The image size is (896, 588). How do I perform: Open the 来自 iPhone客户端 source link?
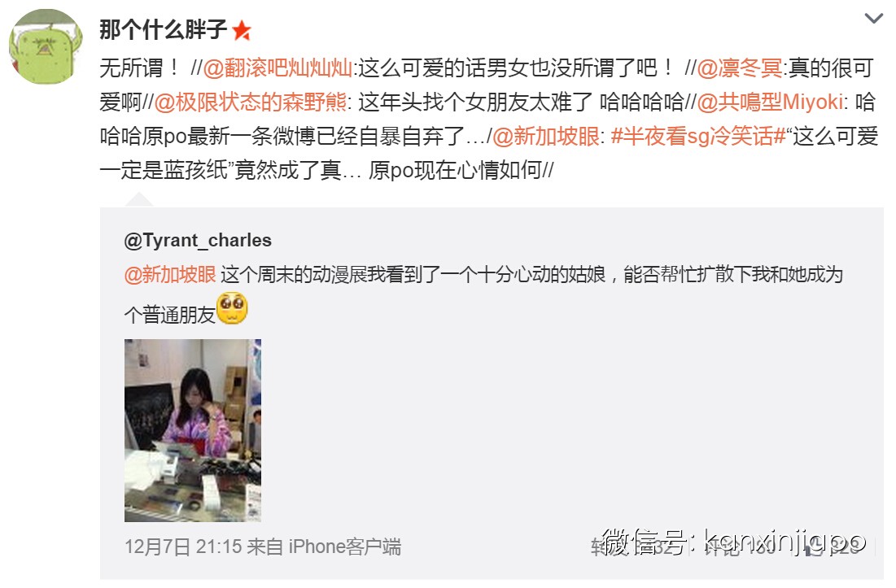324,547
